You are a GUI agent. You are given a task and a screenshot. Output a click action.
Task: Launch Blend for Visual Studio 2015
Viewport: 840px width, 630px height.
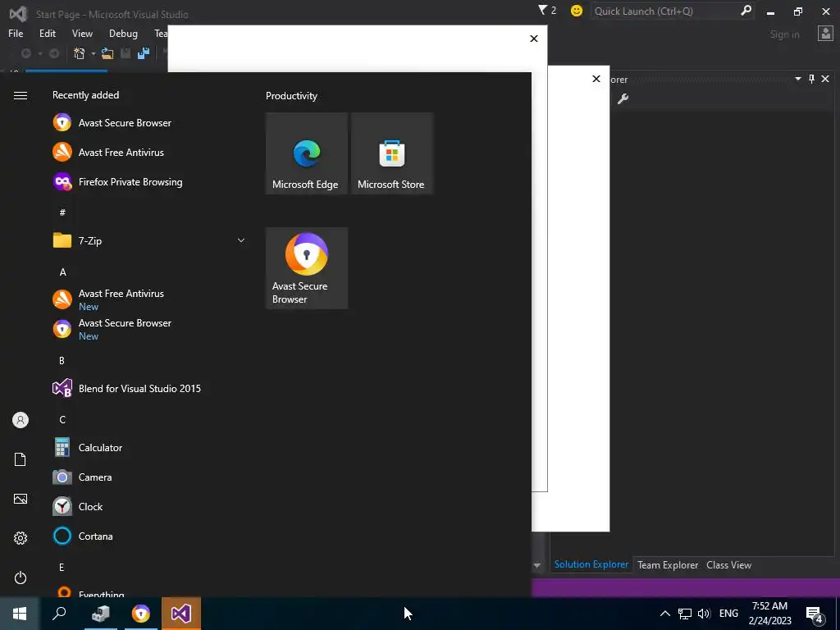150,388
